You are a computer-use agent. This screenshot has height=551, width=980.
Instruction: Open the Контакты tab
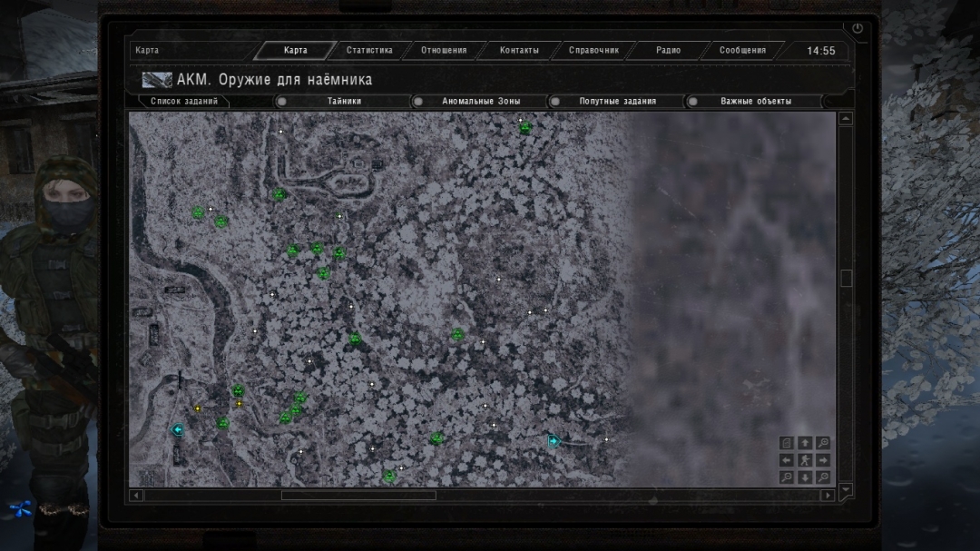(519, 50)
